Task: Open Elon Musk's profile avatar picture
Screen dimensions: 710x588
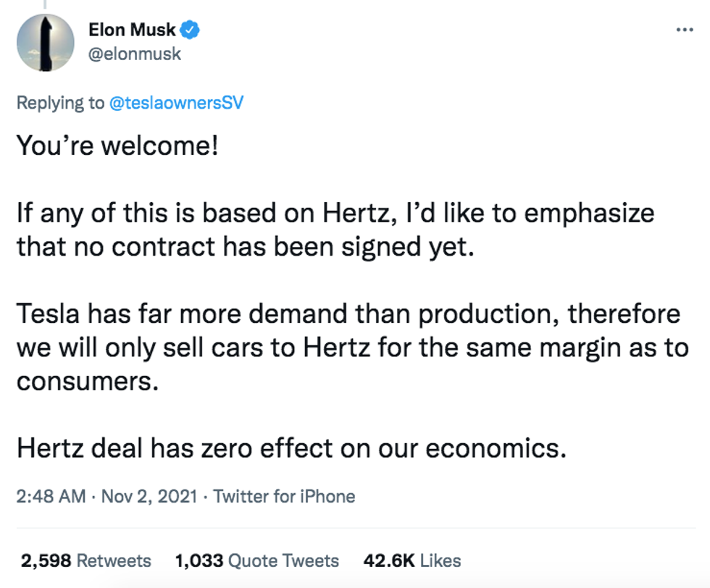Action: coord(46,42)
